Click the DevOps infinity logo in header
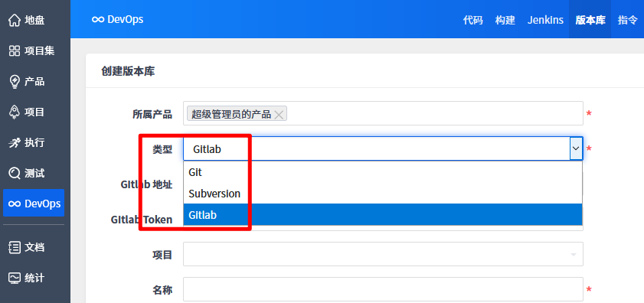Viewport: 644px width, 303px height. [98, 19]
